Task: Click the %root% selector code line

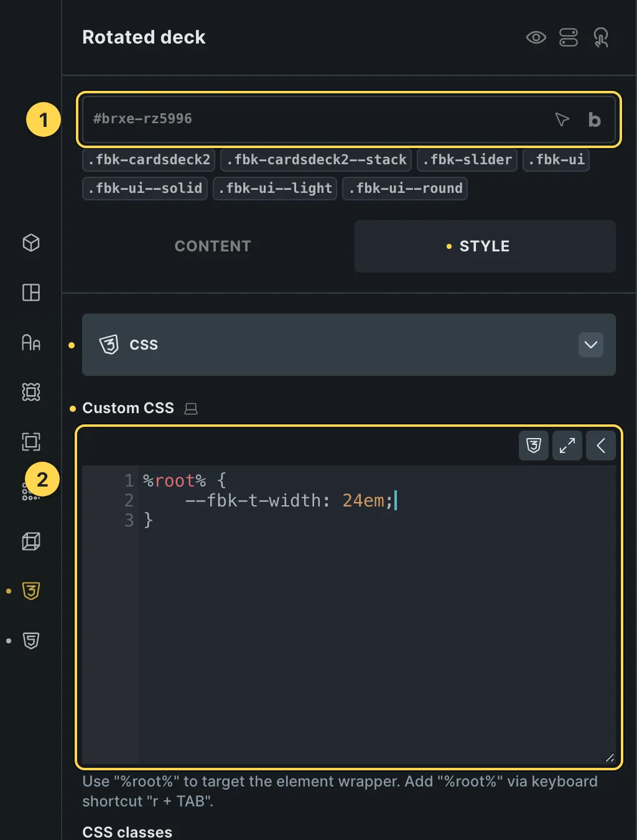Action: point(185,480)
